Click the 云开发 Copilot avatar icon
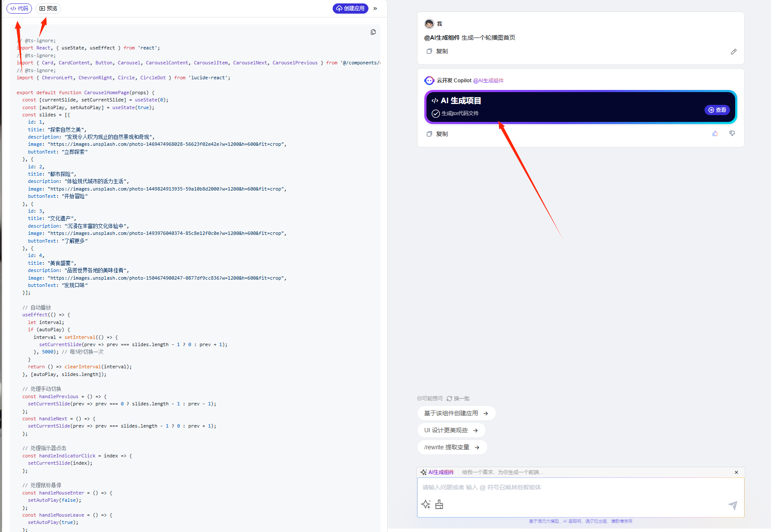The height and width of the screenshot is (532, 771). pos(429,81)
